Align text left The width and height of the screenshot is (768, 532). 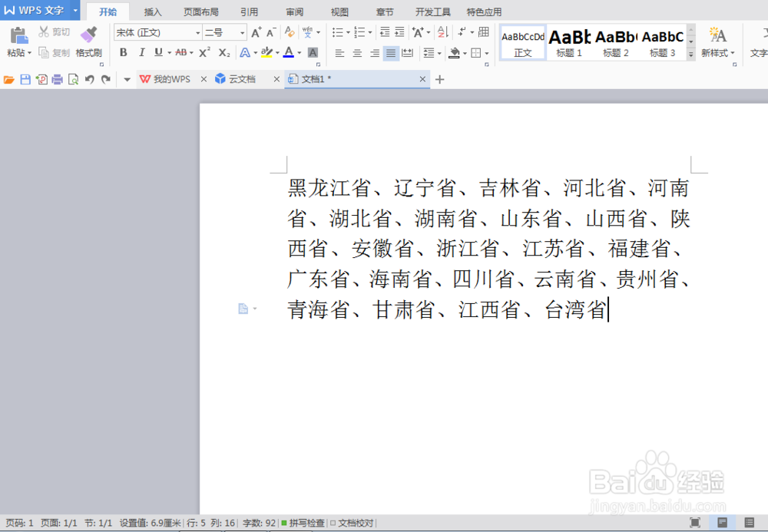339,53
